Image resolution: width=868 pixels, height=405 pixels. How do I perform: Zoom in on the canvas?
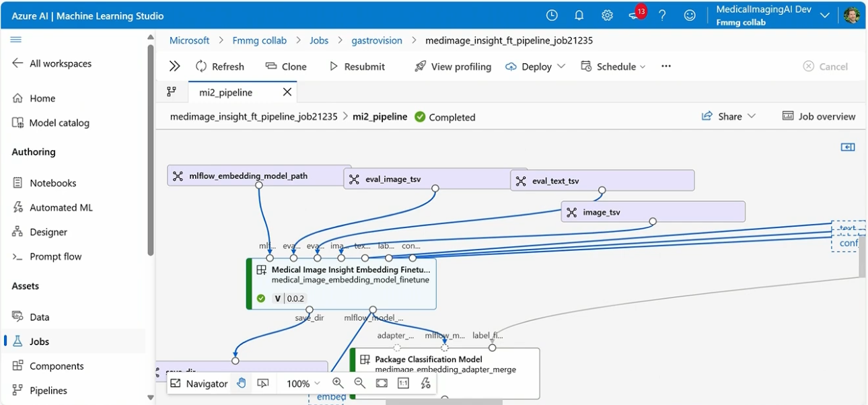click(338, 383)
